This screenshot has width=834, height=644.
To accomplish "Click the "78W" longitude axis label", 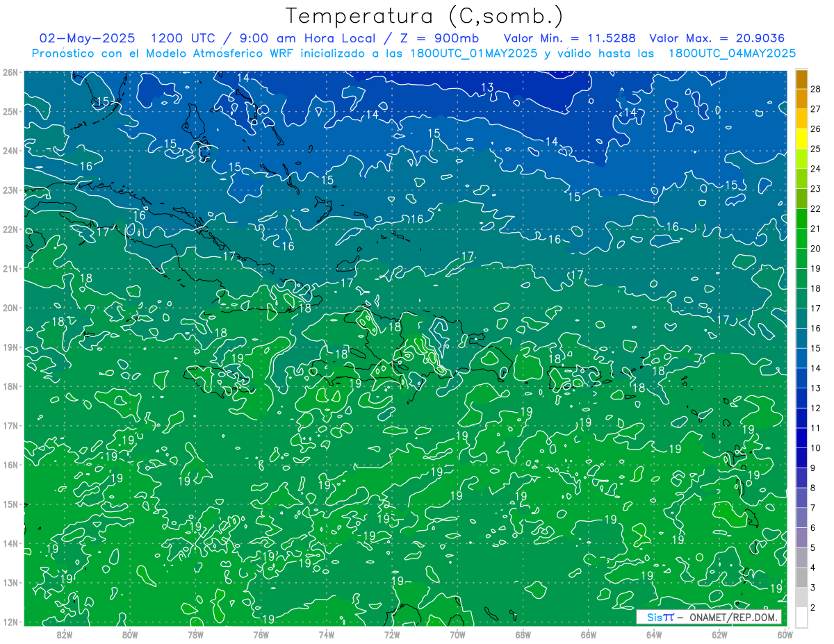I will (195, 634).
